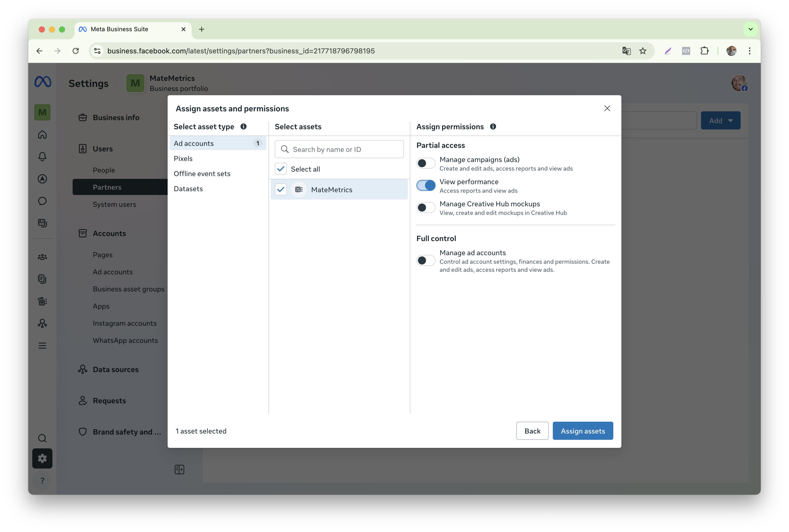Click the Translate page icon in address bar
This screenshot has width=789, height=532.
tap(626, 51)
